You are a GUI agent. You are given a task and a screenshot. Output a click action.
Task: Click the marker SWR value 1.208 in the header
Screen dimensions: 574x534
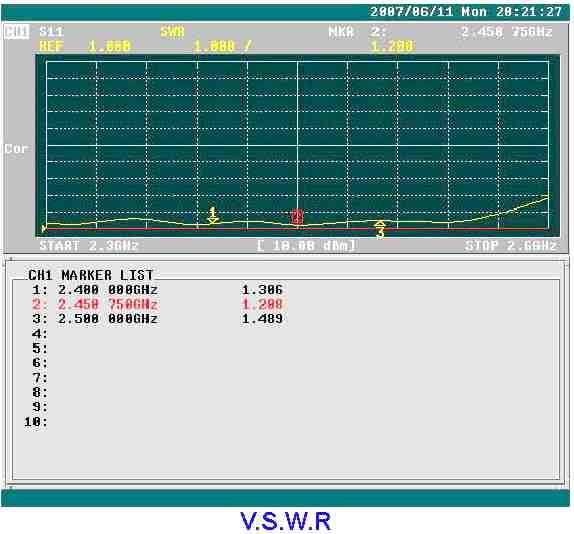pos(392,46)
